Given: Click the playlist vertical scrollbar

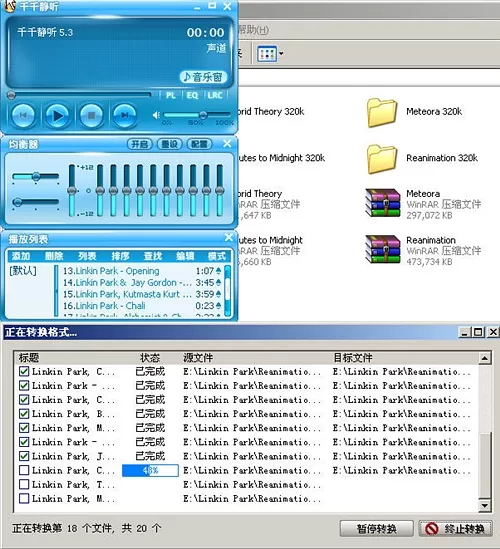Looking at the screenshot, I should coord(228,291).
